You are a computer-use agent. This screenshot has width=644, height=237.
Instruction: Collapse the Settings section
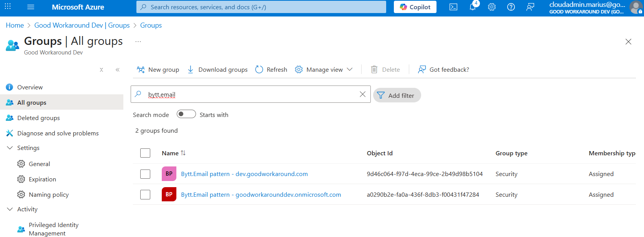(x=10, y=148)
